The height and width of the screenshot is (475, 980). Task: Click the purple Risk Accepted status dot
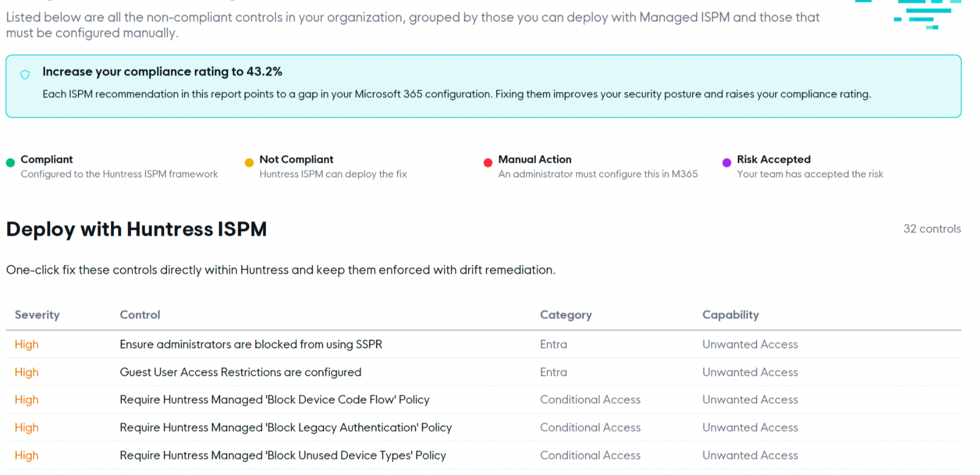[x=727, y=163]
